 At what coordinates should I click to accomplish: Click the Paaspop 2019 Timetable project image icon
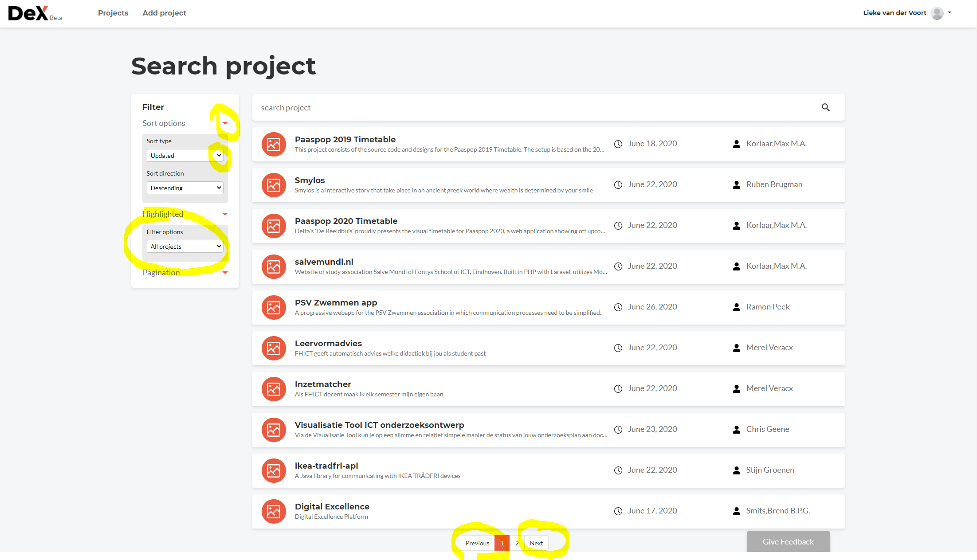[274, 144]
